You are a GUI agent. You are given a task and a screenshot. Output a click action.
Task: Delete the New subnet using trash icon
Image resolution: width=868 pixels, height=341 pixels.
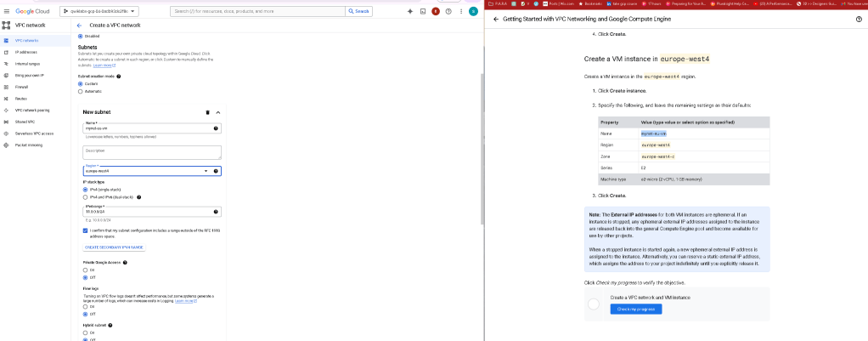[207, 112]
